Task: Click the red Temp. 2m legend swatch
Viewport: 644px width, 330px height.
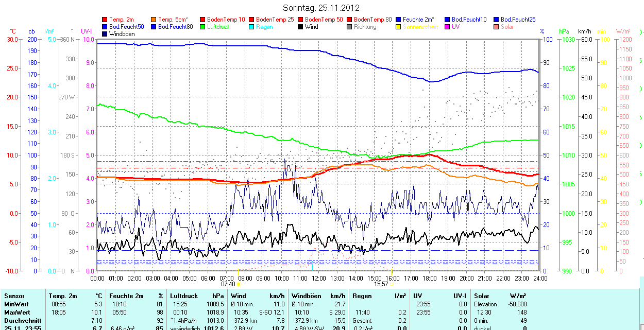Action: [x=105, y=20]
